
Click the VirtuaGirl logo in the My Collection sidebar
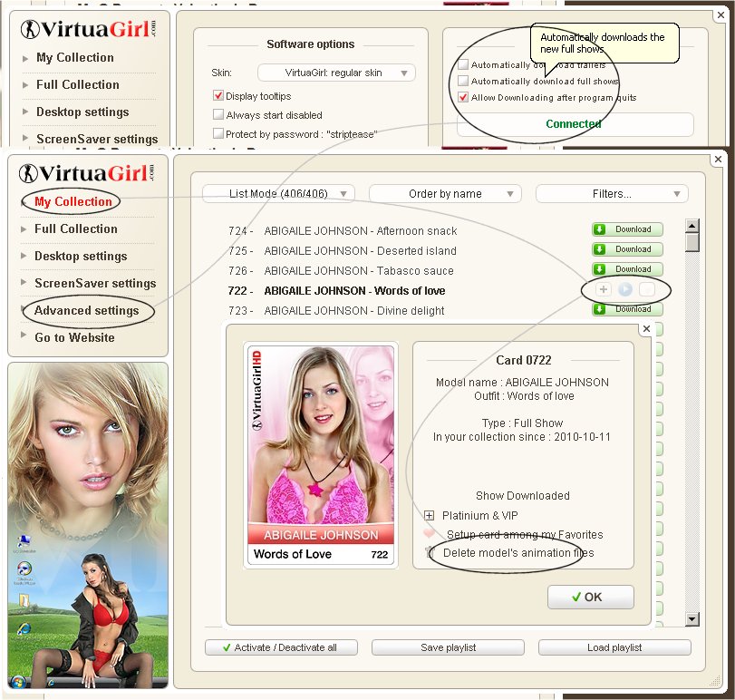[87, 173]
